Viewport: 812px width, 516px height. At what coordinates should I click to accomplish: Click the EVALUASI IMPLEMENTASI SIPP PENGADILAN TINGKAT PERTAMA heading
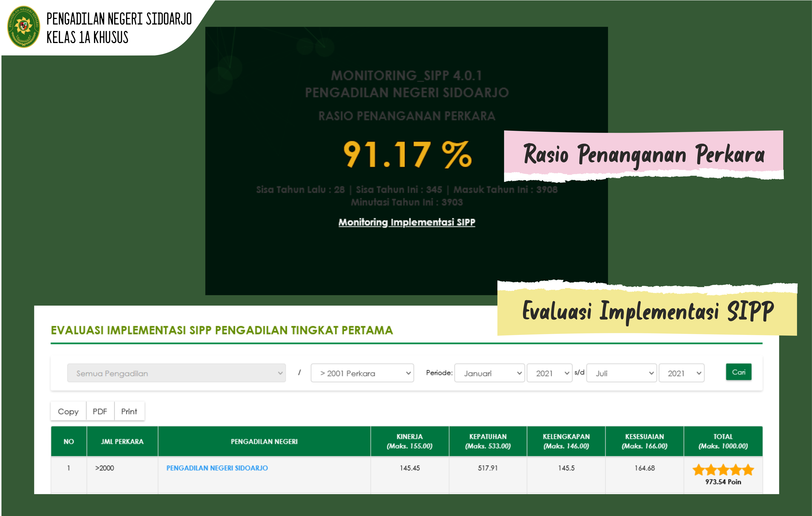pyautogui.click(x=222, y=330)
